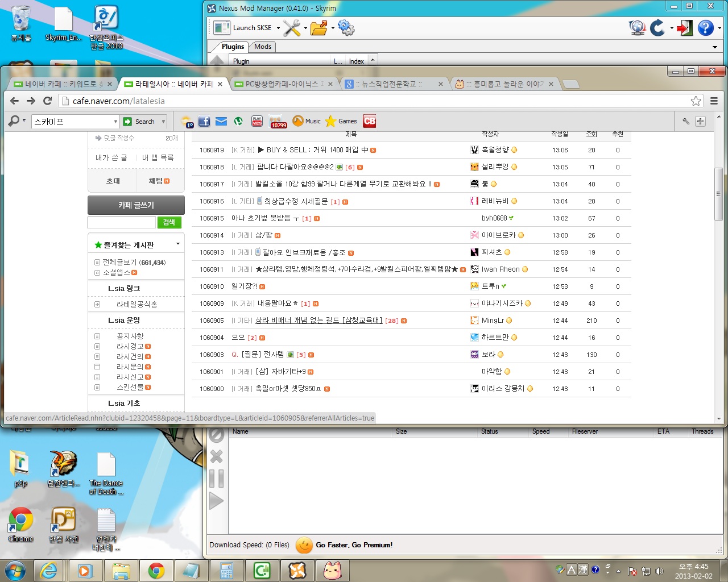Open the calculator from the taskbar
The height and width of the screenshot is (582, 728).
click(x=227, y=570)
